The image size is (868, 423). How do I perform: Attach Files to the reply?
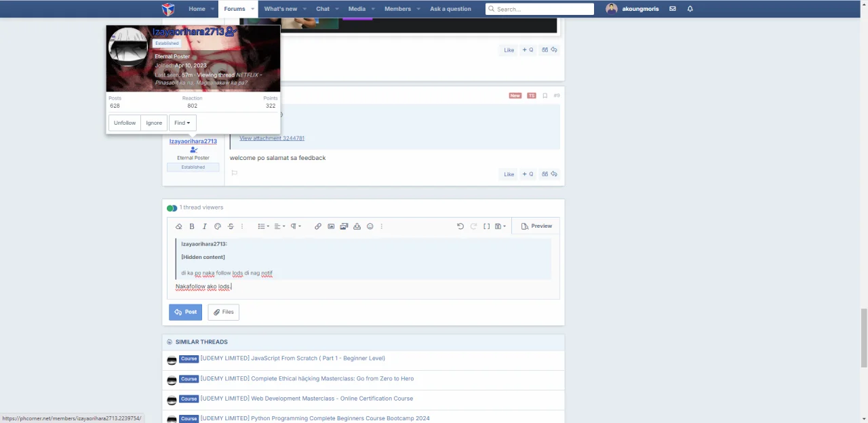pos(223,312)
